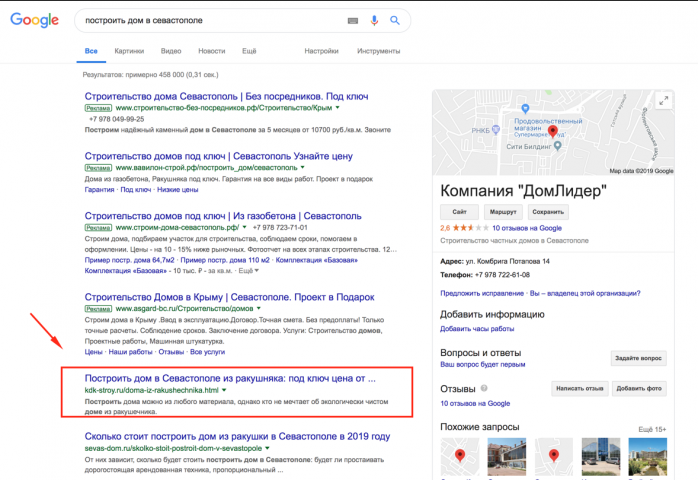Screen dimensions: 698x480
Task: Click the Цены sitelink under asgard ad
Action: coord(93,352)
